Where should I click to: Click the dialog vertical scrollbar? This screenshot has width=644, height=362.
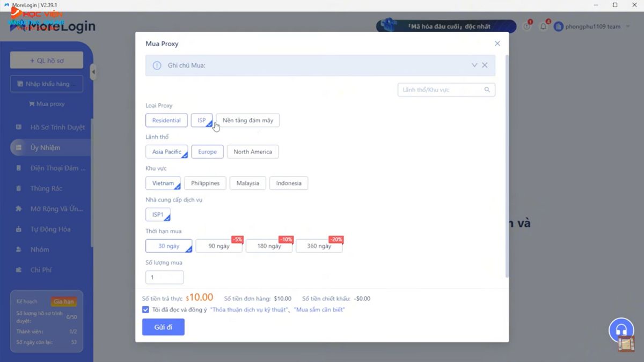coord(507,166)
